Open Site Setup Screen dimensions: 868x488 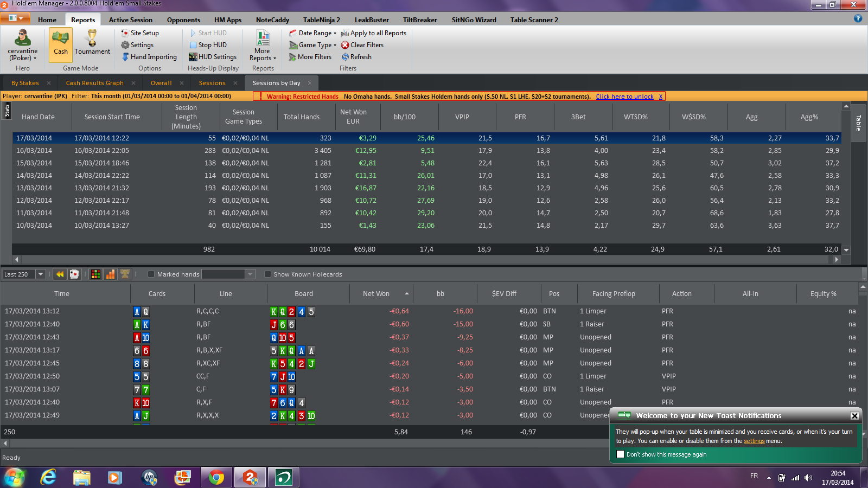(x=140, y=33)
